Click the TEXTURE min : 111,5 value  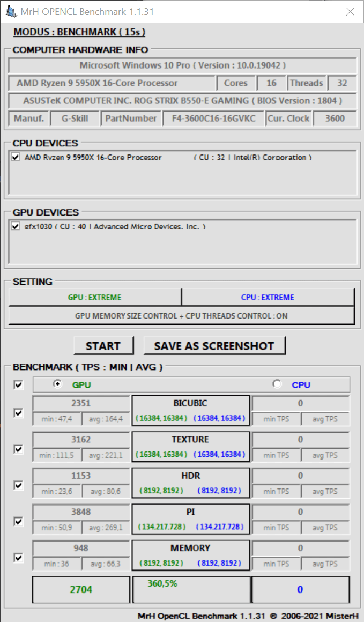pyautogui.click(x=57, y=455)
